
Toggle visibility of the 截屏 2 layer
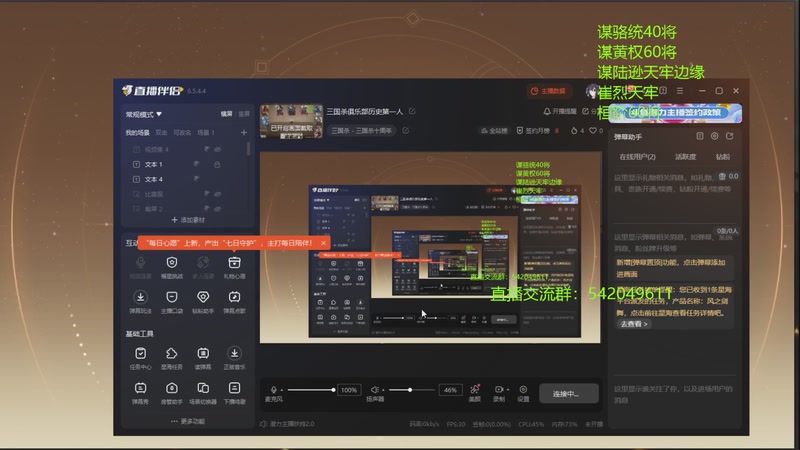coord(217,209)
